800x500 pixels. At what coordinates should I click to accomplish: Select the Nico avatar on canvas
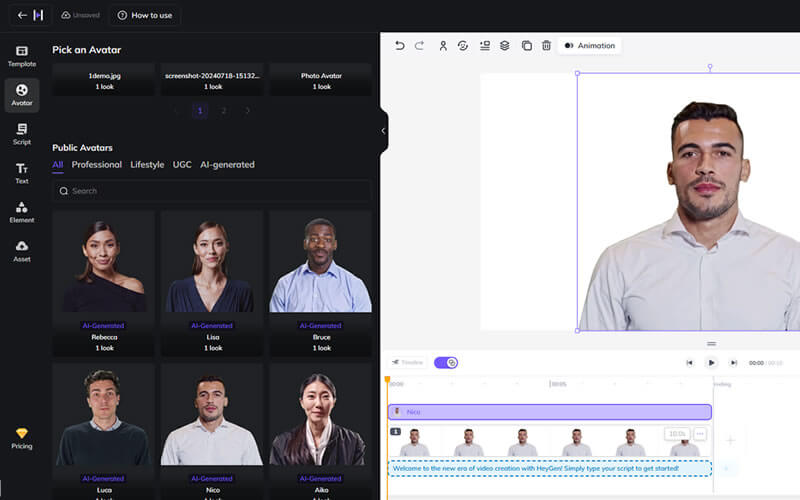(689, 202)
